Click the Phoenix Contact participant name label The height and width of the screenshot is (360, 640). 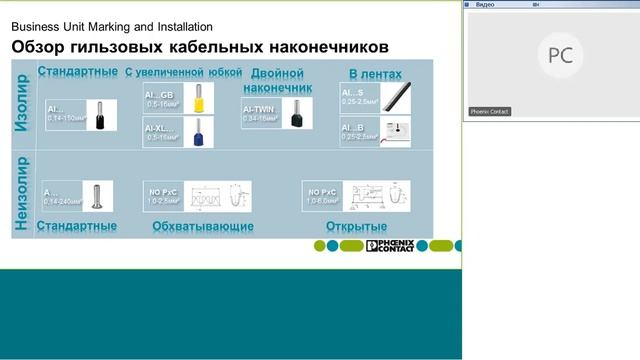pos(489,111)
